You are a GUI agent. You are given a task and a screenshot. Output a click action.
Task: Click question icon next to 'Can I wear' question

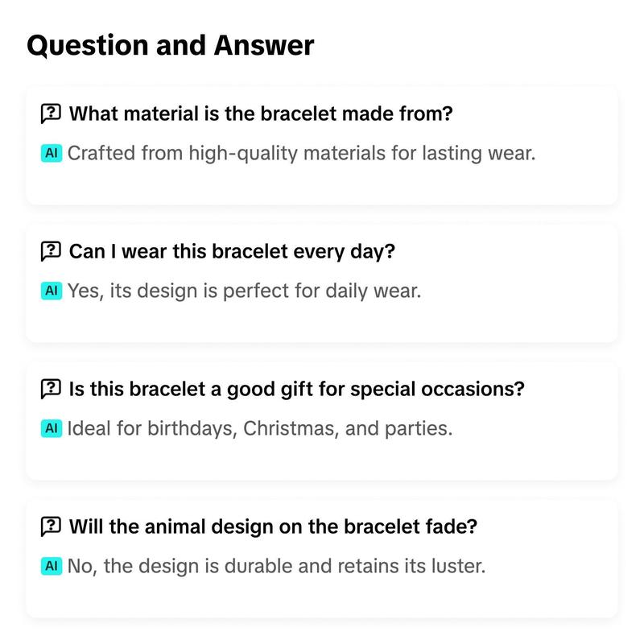pyautogui.click(x=51, y=251)
